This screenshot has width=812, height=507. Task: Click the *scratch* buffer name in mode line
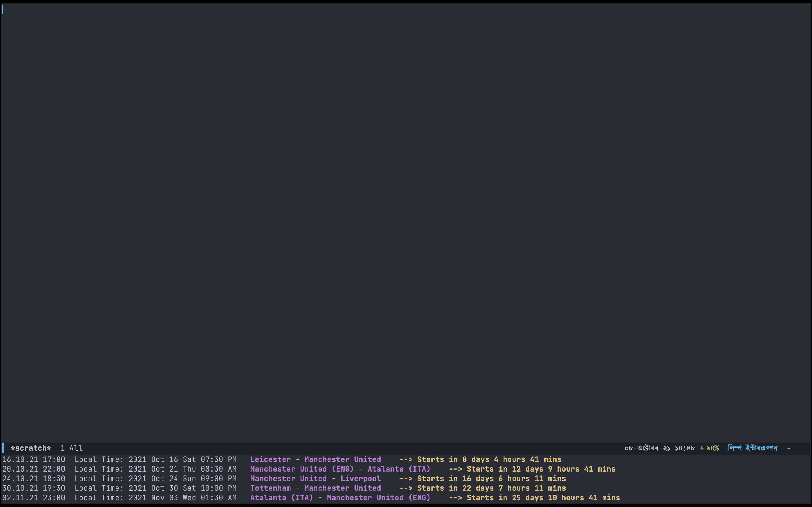click(31, 448)
